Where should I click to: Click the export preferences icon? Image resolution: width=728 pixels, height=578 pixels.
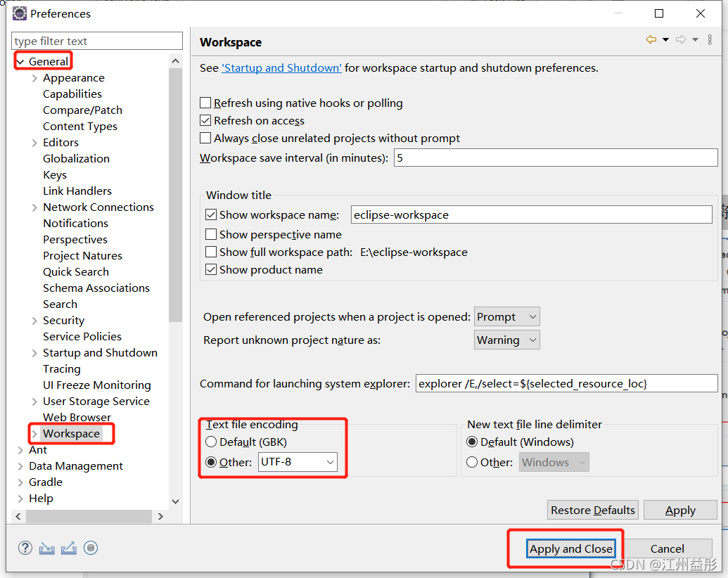69,548
